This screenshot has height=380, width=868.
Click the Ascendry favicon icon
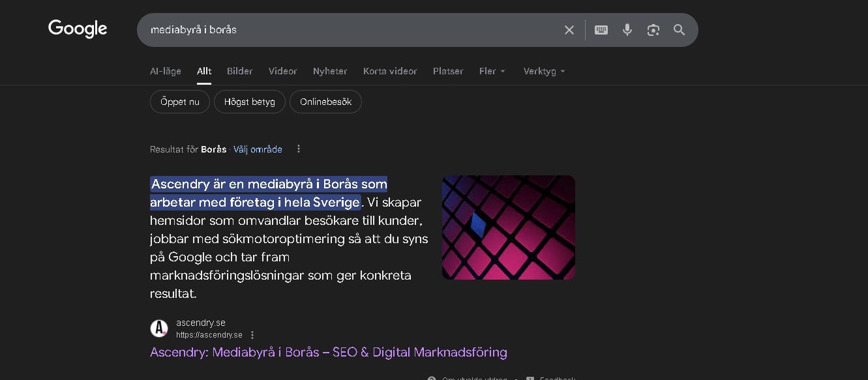[159, 329]
